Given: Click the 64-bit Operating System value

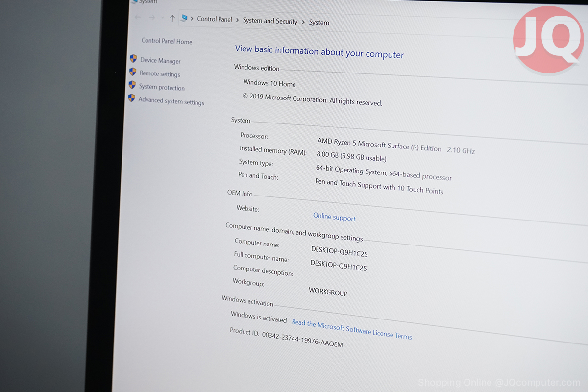Looking at the screenshot, I should (384, 172).
